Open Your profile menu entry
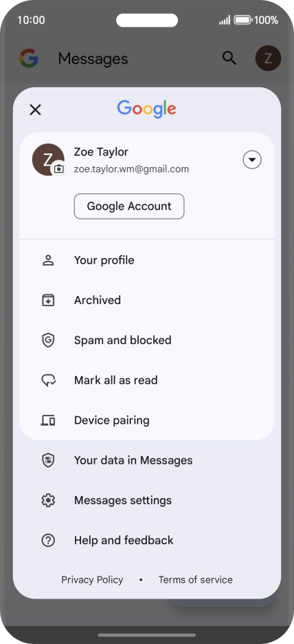Viewport: 294px width, 644px height. click(x=147, y=260)
